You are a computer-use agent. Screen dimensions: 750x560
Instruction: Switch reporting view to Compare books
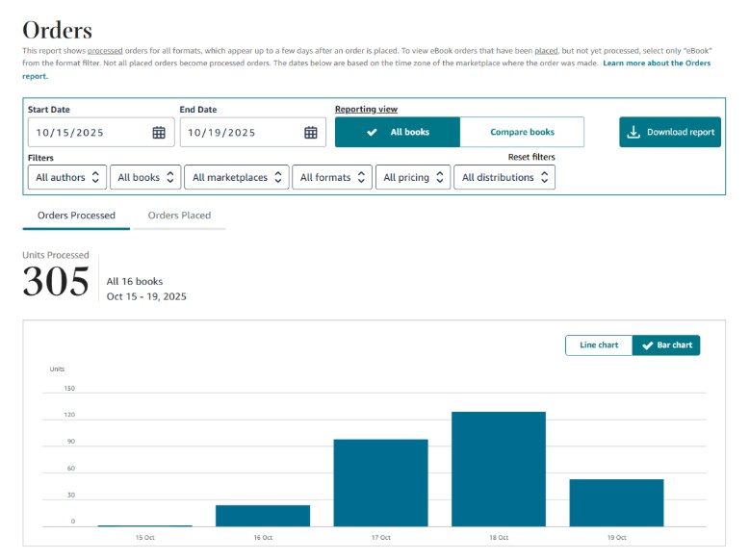(x=522, y=133)
